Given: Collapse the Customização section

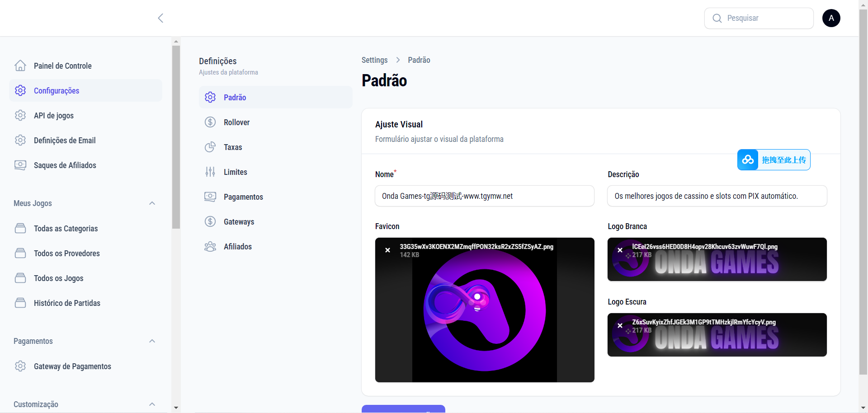Looking at the screenshot, I should coord(152,404).
